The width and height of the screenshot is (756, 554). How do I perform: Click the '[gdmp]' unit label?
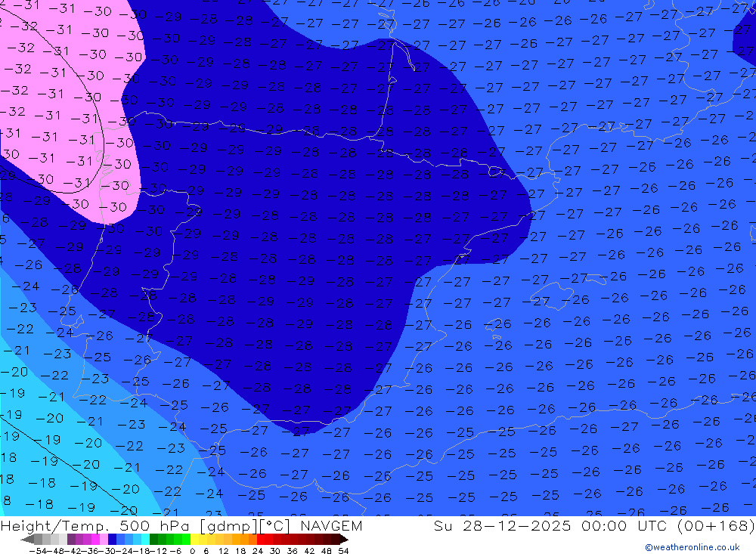(229, 526)
